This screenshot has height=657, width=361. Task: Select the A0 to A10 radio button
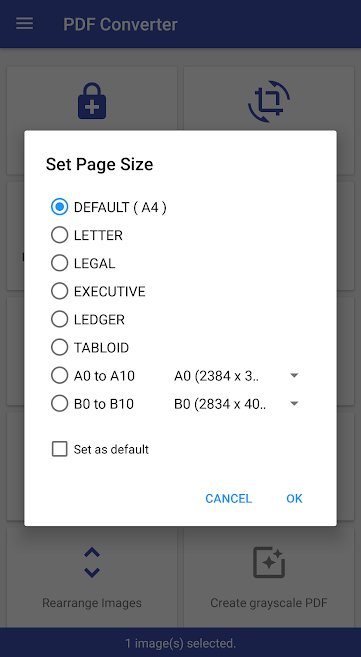pyautogui.click(x=59, y=375)
